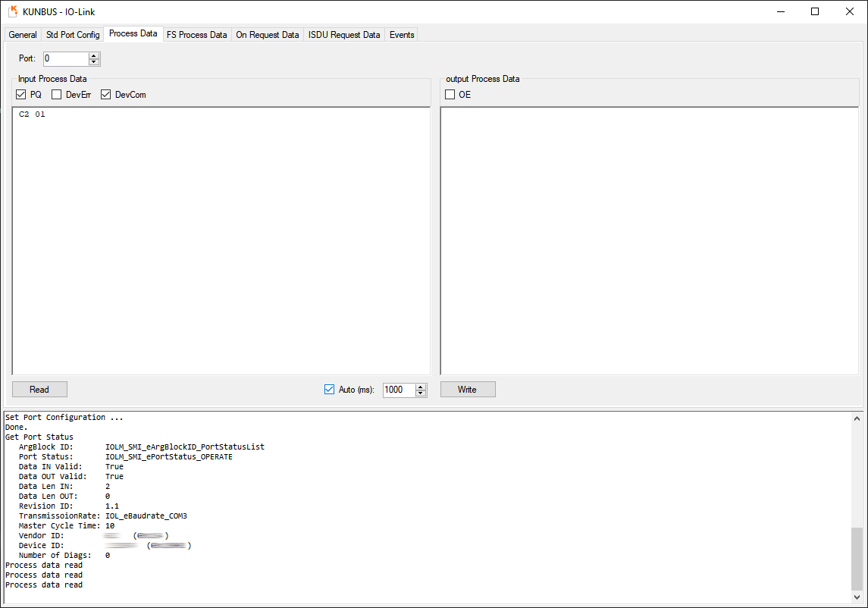
Task: Click the KUNBUS app icon in title bar
Action: click(13, 11)
